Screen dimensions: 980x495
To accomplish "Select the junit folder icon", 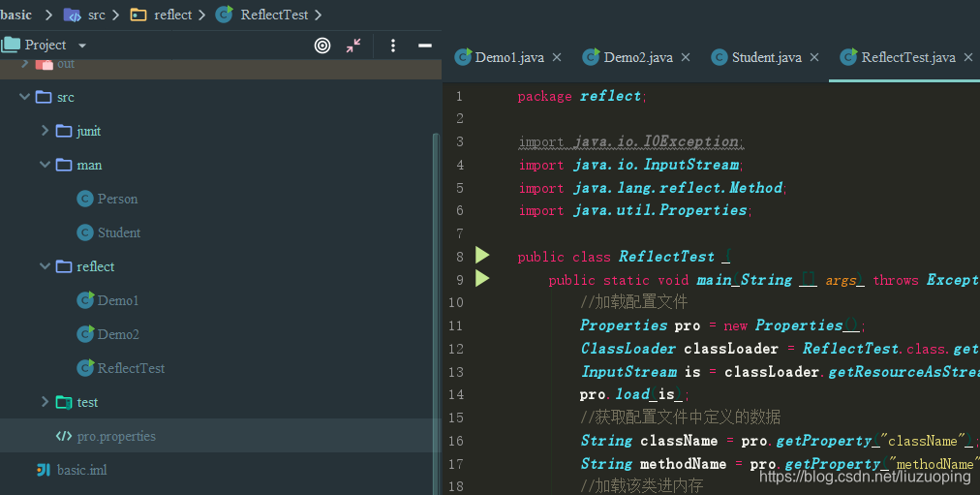I will (x=64, y=131).
